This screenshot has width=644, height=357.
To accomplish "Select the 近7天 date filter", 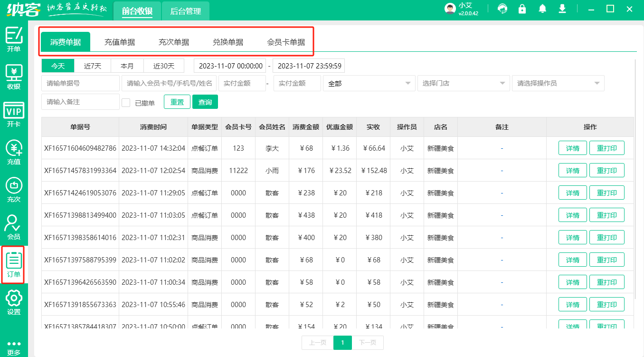I will pos(93,66).
